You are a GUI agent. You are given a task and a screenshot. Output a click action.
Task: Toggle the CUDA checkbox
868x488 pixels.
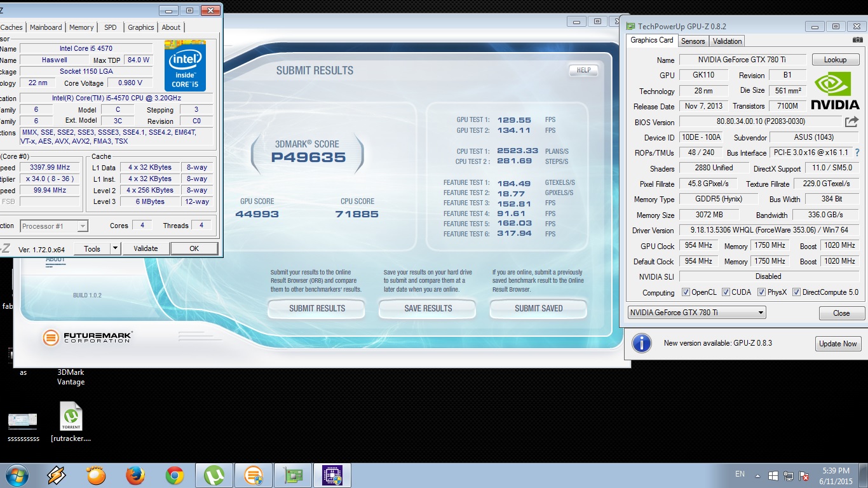coord(726,292)
